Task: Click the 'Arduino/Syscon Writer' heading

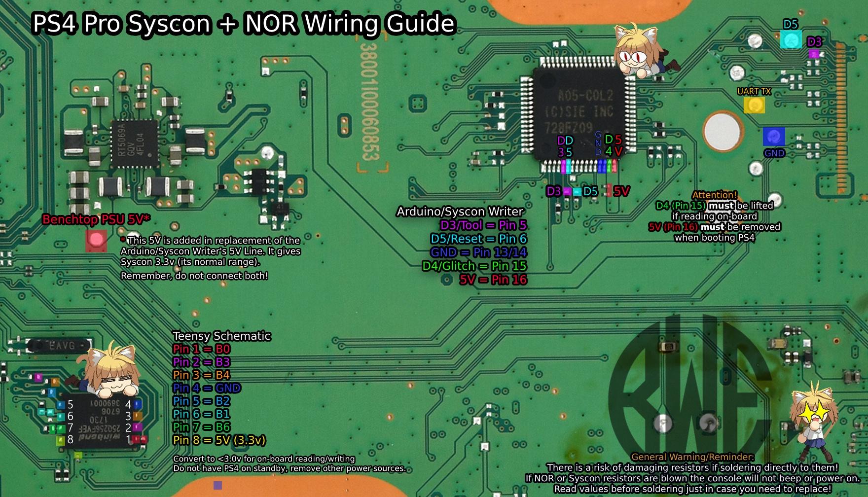Action: pyautogui.click(x=460, y=212)
